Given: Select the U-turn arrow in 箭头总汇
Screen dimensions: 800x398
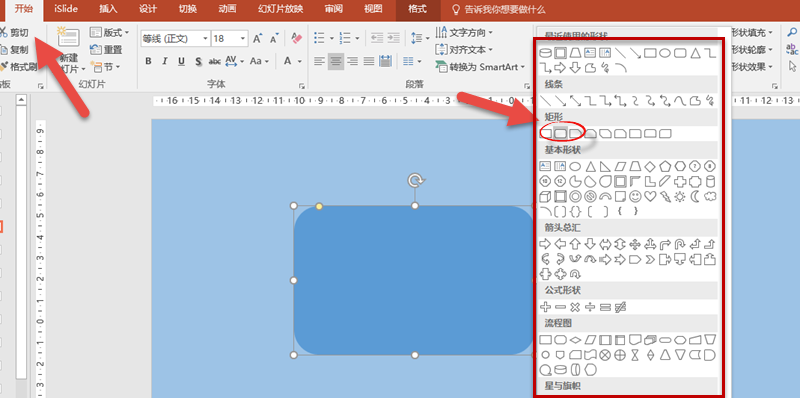Looking at the screenshot, I should [680, 244].
